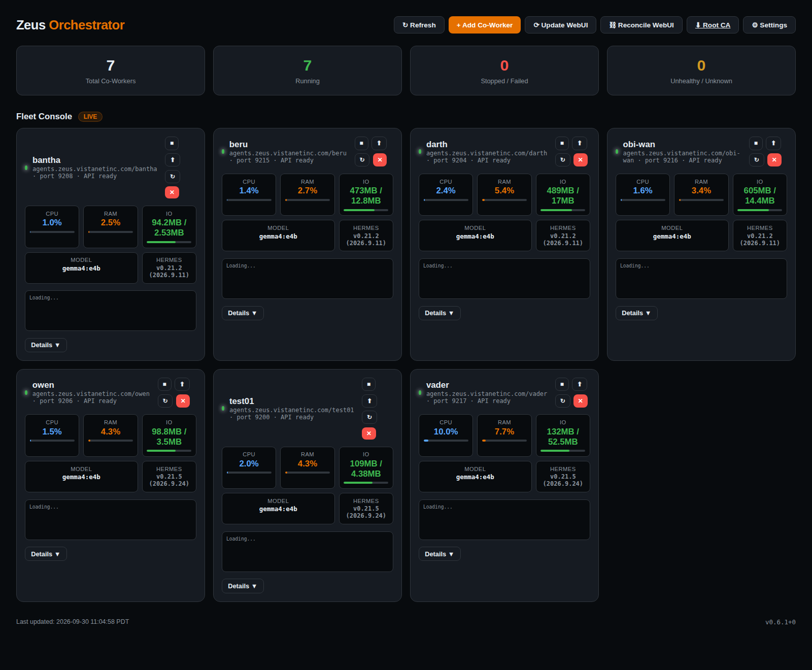Expand Details for obi-wan
This screenshot has width=812, height=670.
click(x=636, y=313)
